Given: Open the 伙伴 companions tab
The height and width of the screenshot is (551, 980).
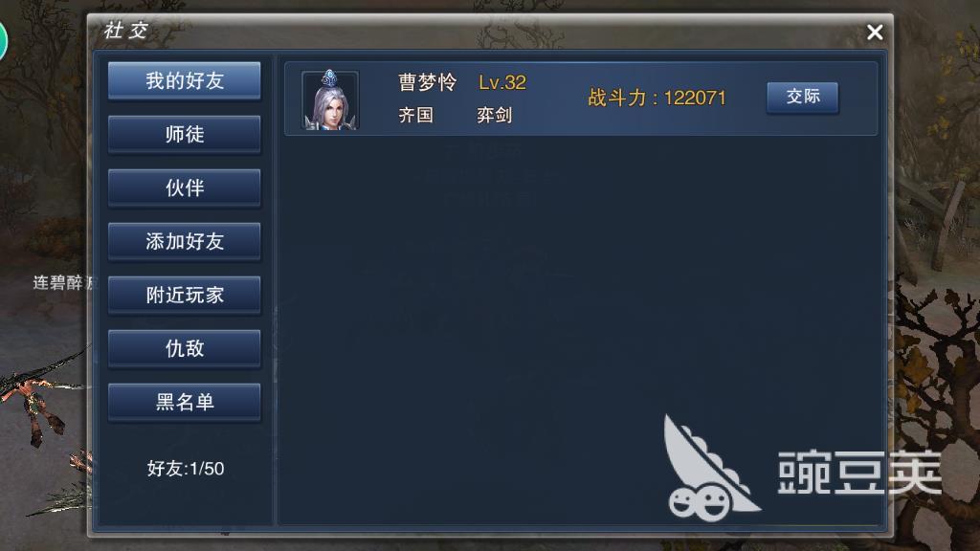Looking at the screenshot, I should pos(185,188).
